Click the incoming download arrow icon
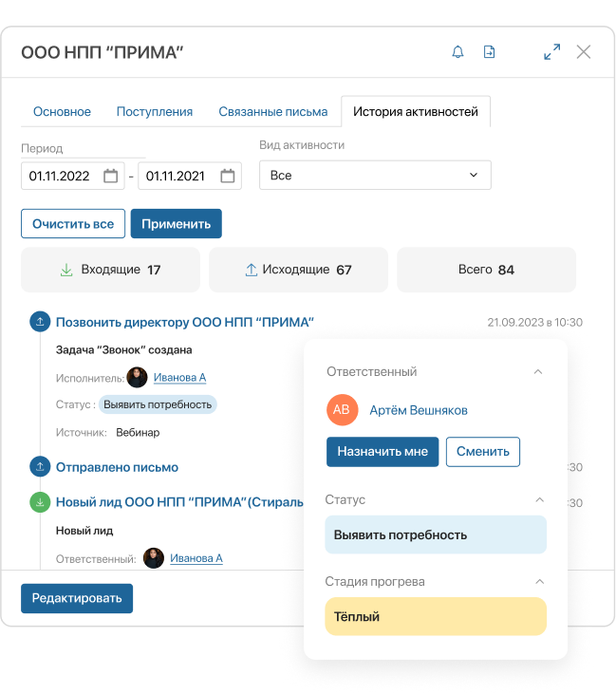Image resolution: width=616 pixels, height=694 pixels. tap(66, 270)
